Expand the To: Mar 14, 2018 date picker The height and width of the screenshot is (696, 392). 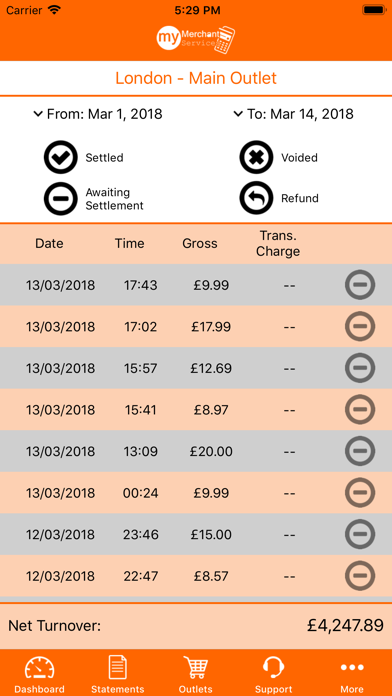(x=293, y=114)
